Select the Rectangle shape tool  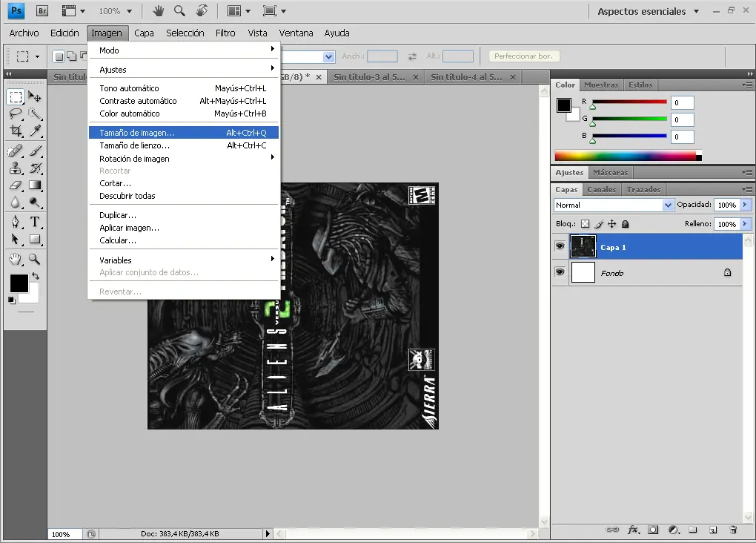point(35,240)
